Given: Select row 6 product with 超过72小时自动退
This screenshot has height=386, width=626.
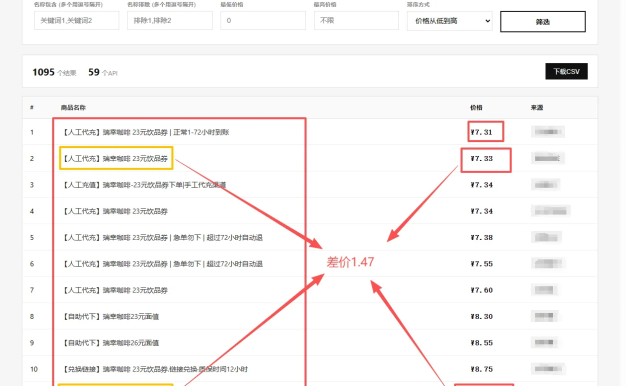Looking at the screenshot, I should pyautogui.click(x=162, y=264).
